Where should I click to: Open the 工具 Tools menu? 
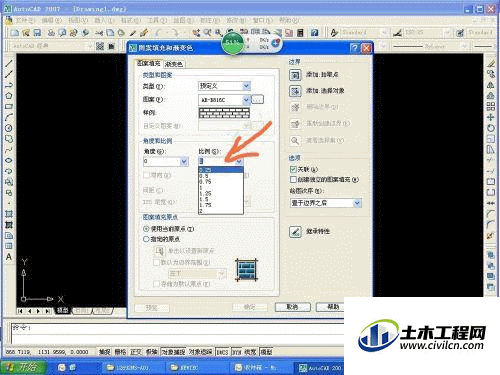pyautogui.click(x=157, y=20)
